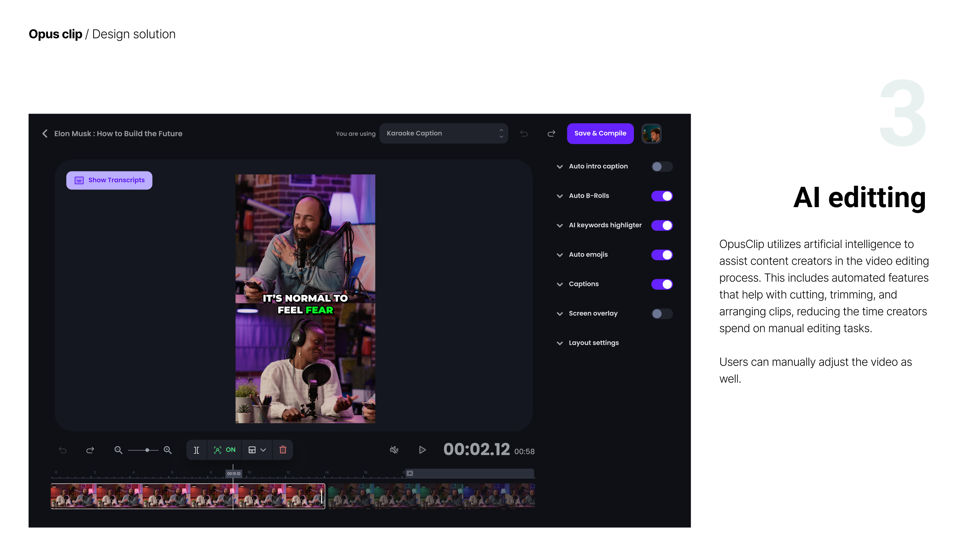This screenshot has height=551, width=980.
Task: Click the trash delete icon in the toolbar
Action: tap(283, 450)
